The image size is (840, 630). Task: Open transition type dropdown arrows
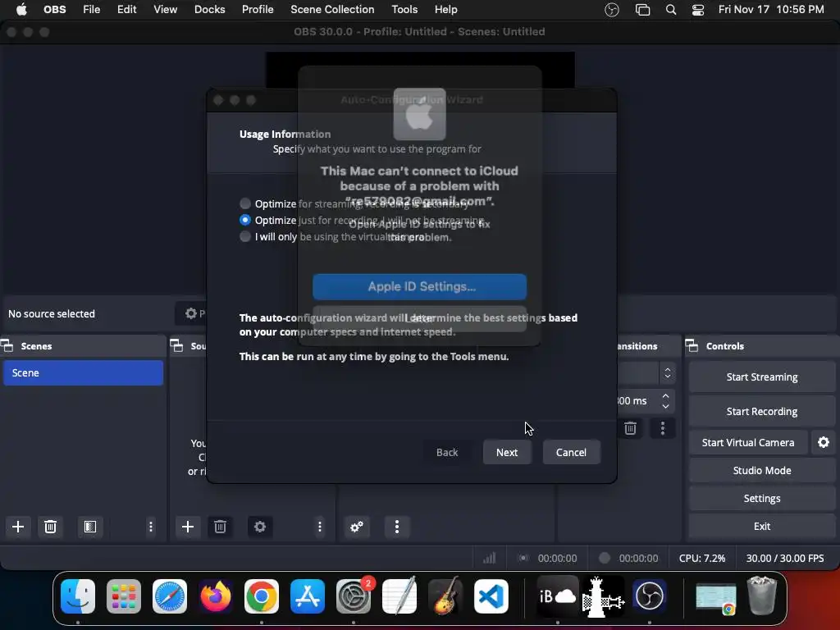pos(668,373)
